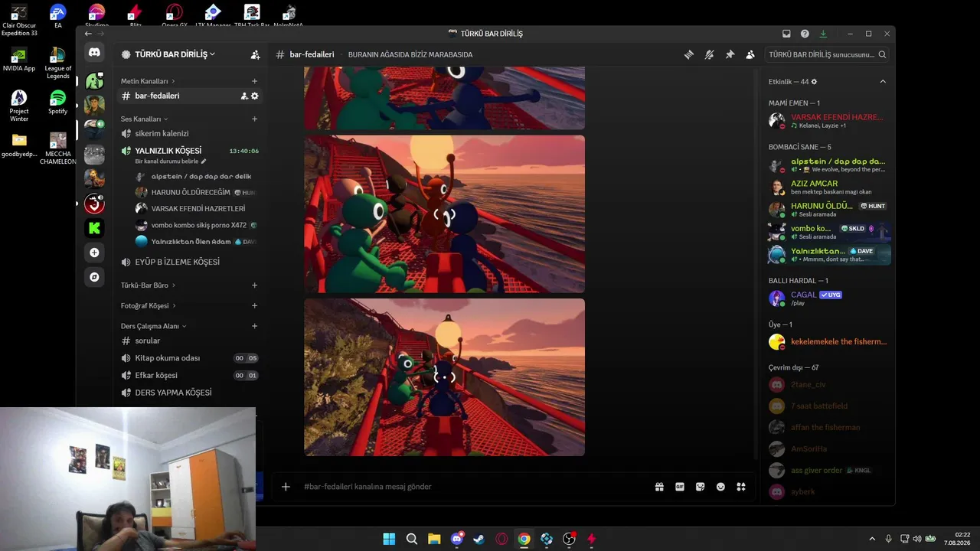Open kekelemekele the fisherman's profile
Screen dimensions: 980x551
point(828,342)
